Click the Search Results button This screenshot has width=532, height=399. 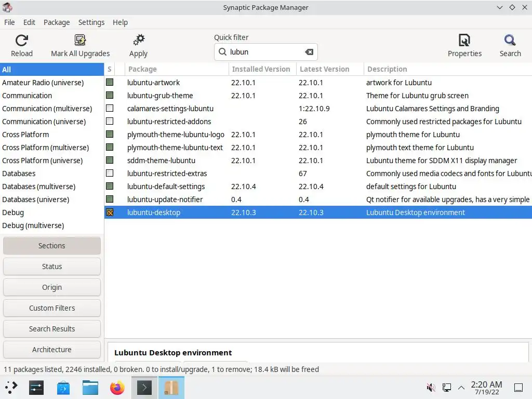point(52,329)
